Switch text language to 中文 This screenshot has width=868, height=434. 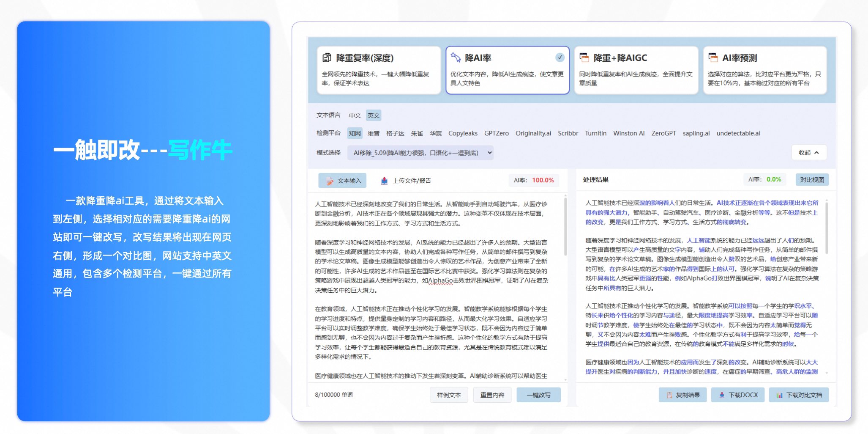[x=355, y=115]
